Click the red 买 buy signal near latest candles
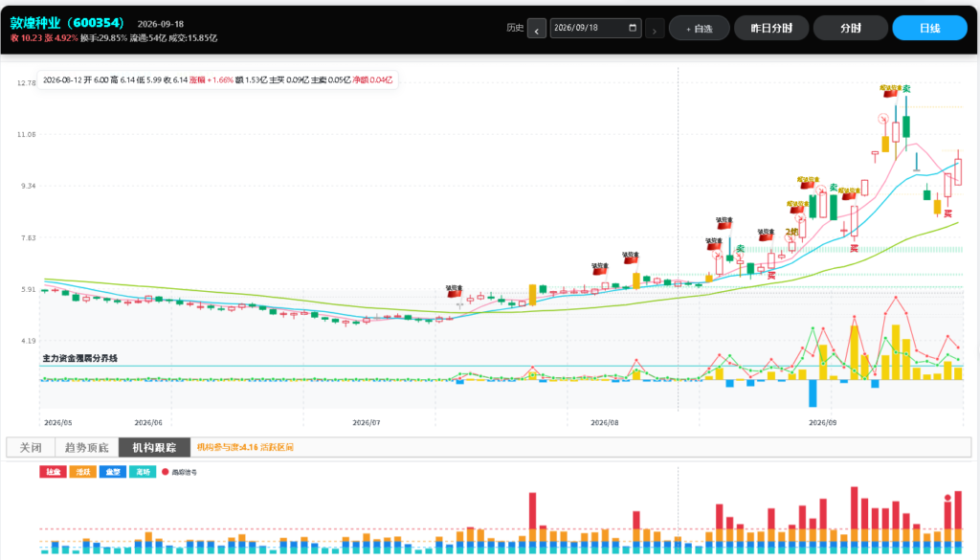 click(948, 213)
